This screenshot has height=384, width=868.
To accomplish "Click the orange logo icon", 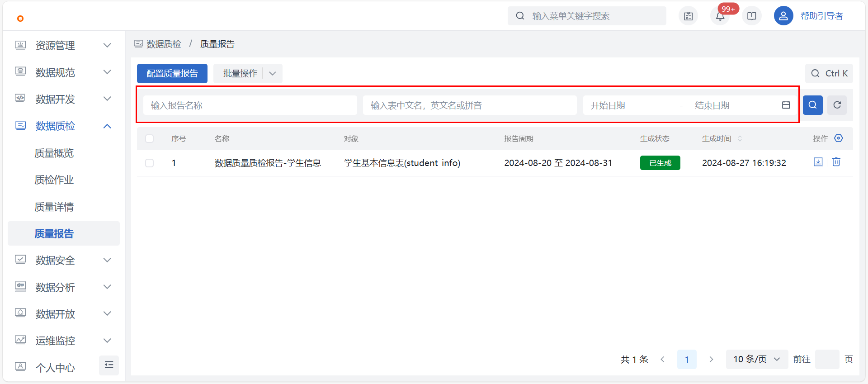I will click(20, 19).
